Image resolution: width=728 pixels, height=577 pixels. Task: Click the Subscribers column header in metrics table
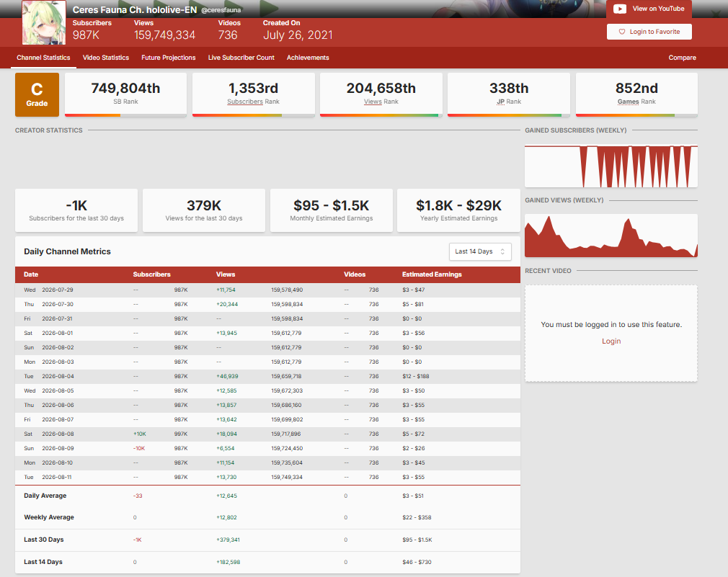pyautogui.click(x=152, y=274)
